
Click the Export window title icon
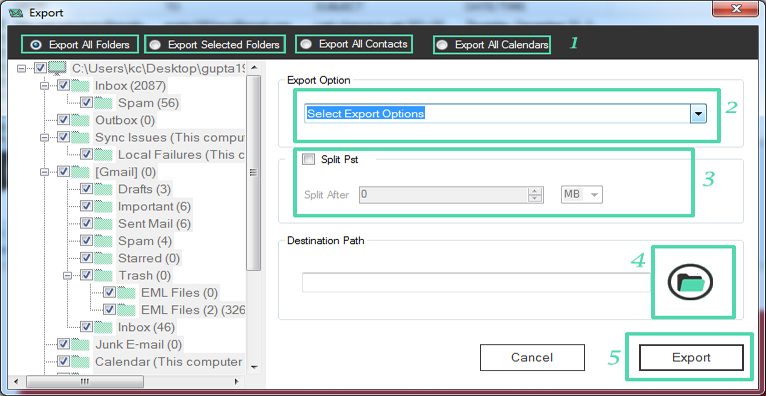[x=17, y=13]
